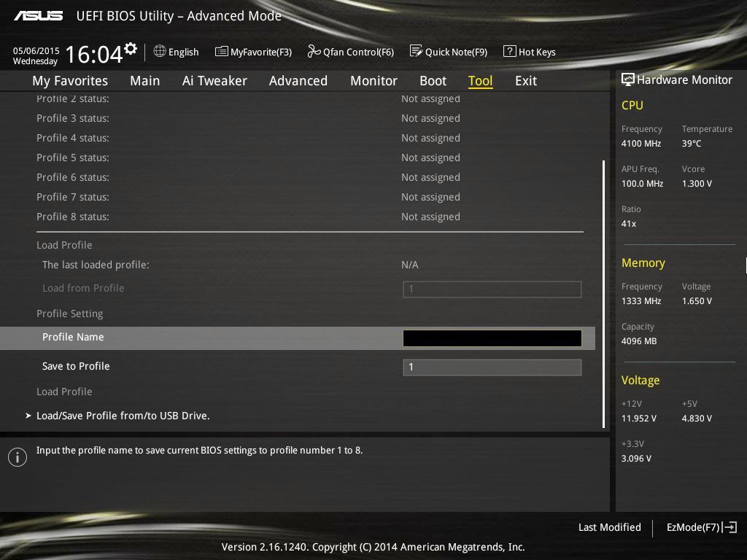This screenshot has width=747, height=560.
Task: Click the Profile Setting heading
Action: click(x=69, y=314)
